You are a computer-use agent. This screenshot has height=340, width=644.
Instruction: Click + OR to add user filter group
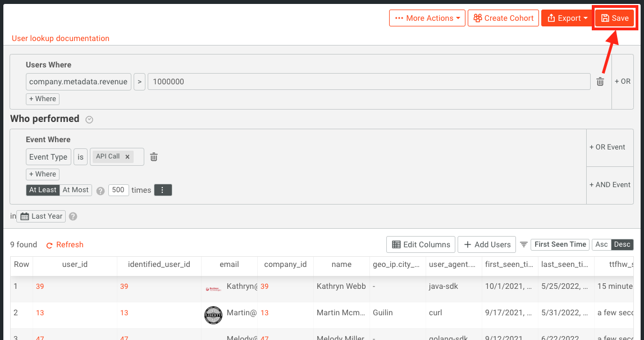click(623, 81)
